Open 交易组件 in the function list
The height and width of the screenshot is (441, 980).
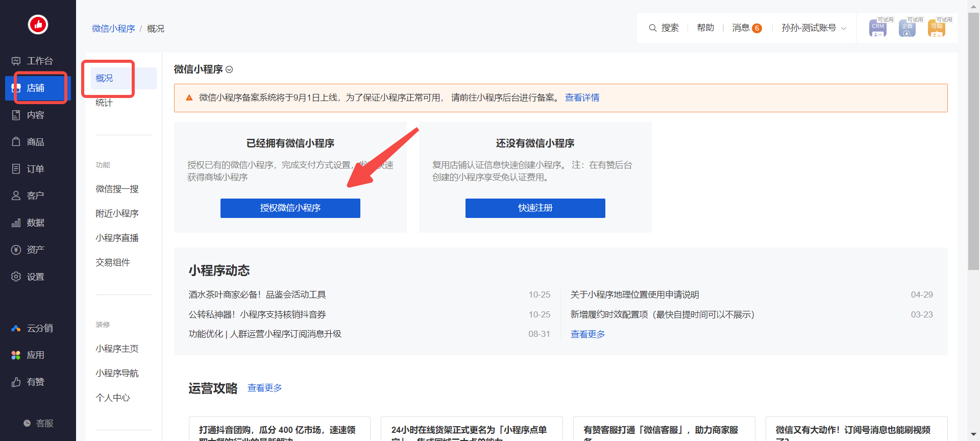click(x=113, y=262)
